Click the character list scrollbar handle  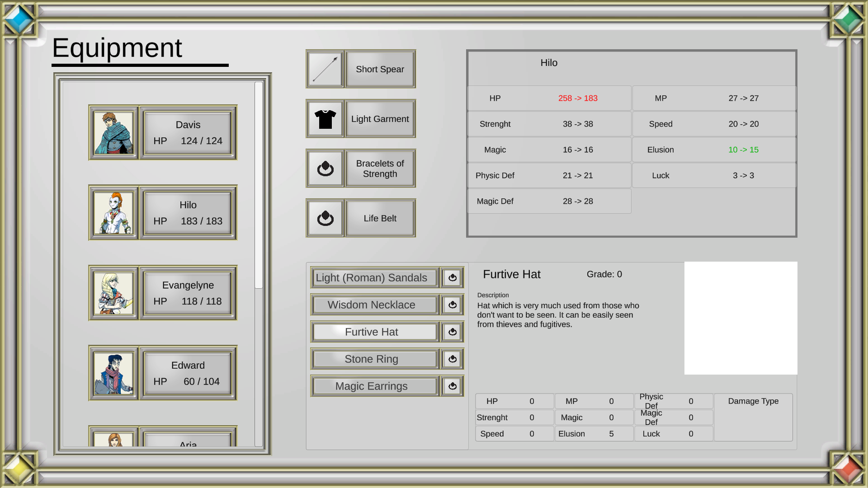pyautogui.click(x=259, y=185)
